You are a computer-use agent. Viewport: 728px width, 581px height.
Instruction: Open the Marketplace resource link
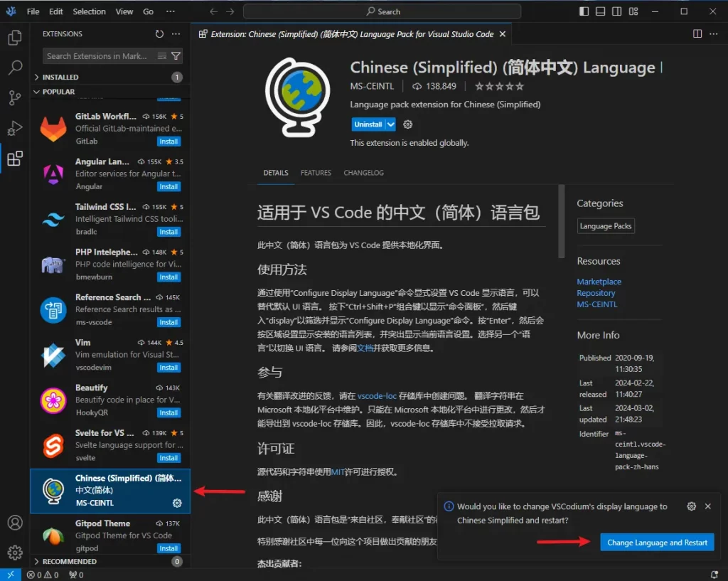point(599,282)
